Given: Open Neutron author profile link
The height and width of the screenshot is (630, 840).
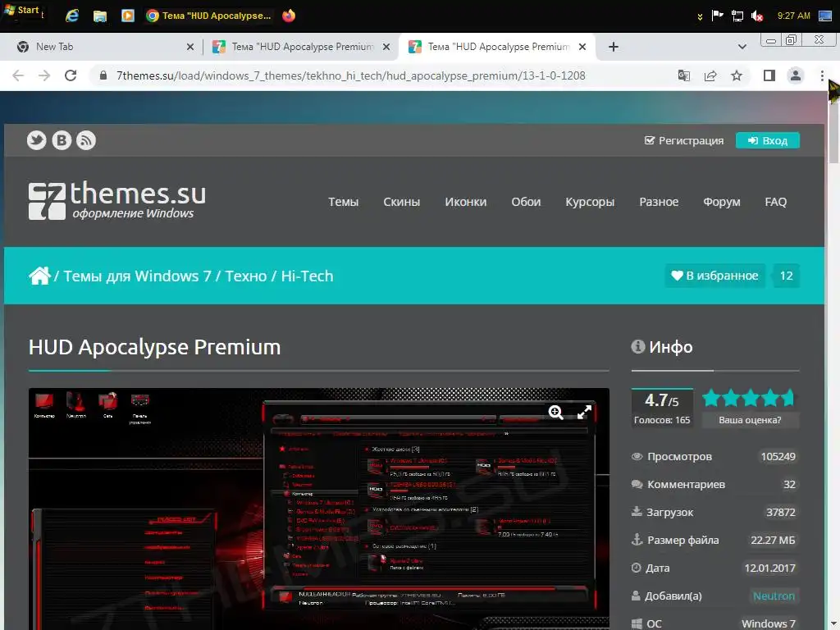Looking at the screenshot, I should click(774, 596).
